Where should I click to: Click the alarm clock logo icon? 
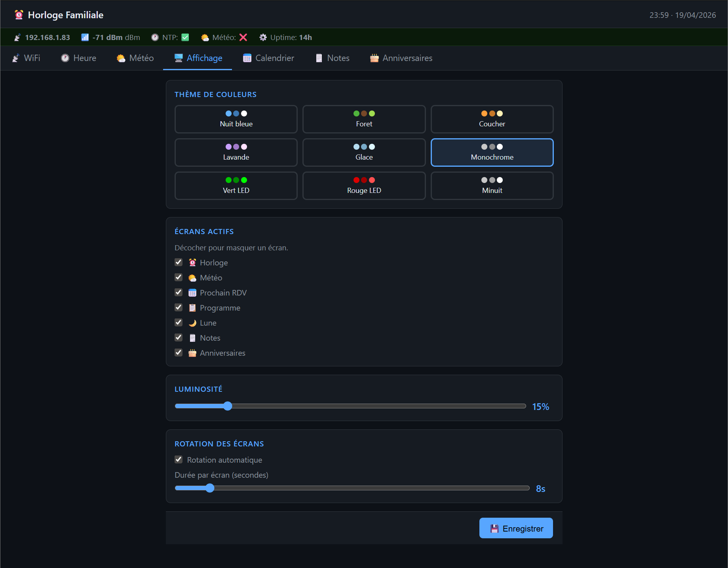(19, 15)
